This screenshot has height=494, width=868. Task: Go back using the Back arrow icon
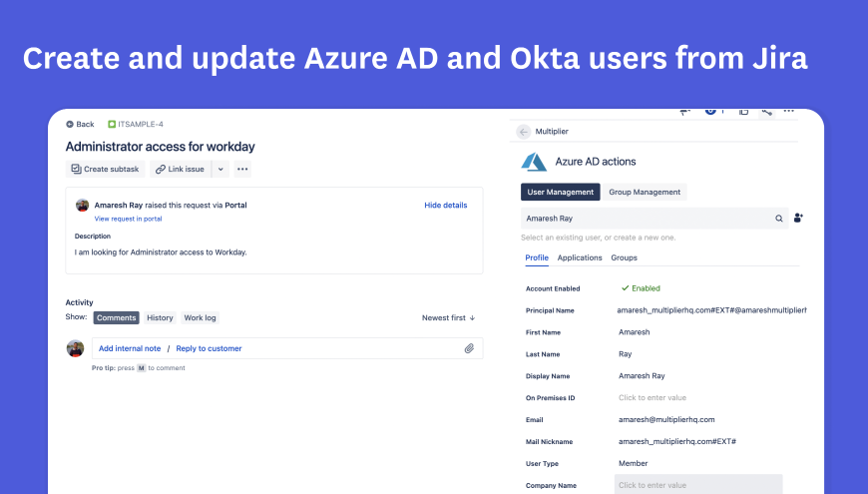[x=70, y=124]
